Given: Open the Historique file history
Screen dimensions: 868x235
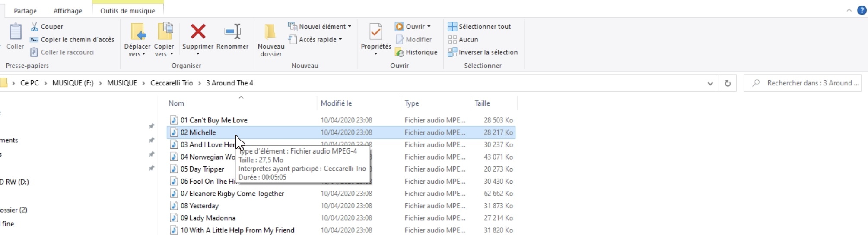Looking at the screenshot, I should pyautogui.click(x=416, y=52).
